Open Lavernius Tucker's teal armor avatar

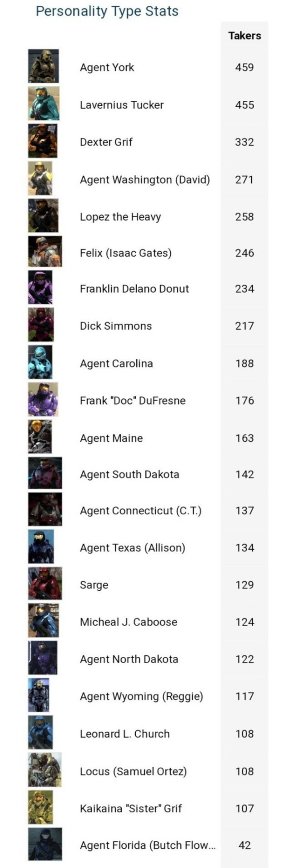pos(43,104)
